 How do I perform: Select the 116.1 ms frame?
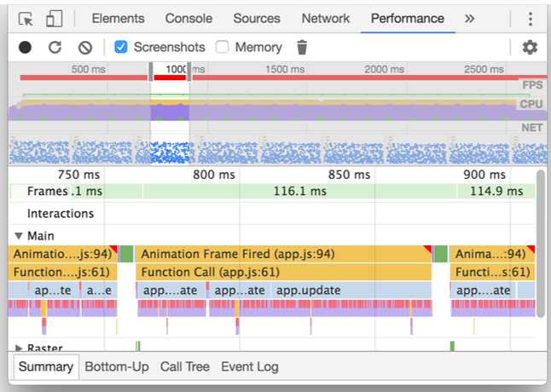[299, 191]
